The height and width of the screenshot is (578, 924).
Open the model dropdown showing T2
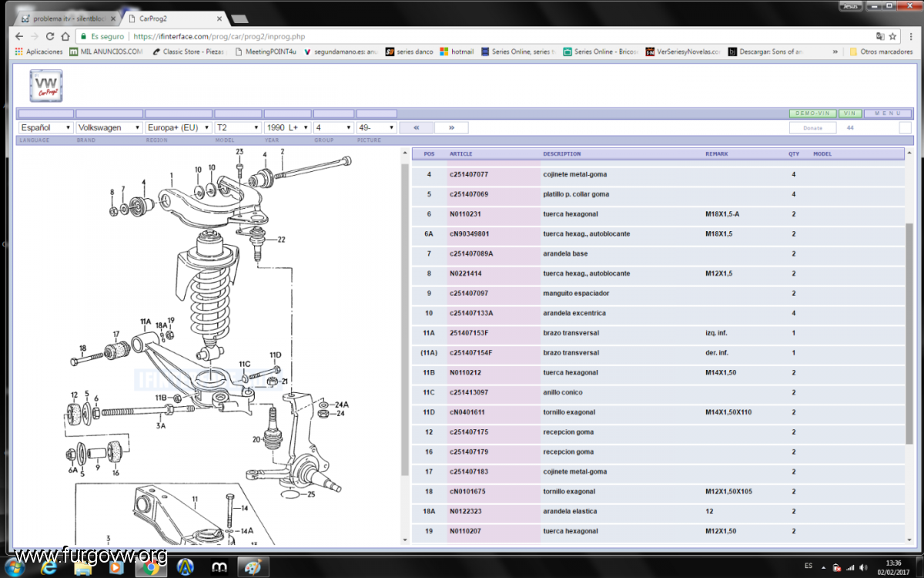238,127
